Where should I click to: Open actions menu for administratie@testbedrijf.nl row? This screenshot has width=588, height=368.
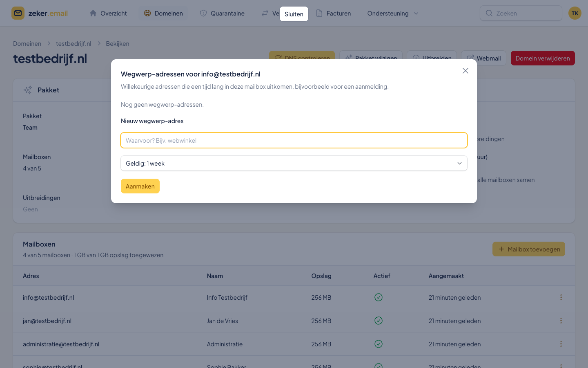[561, 344]
